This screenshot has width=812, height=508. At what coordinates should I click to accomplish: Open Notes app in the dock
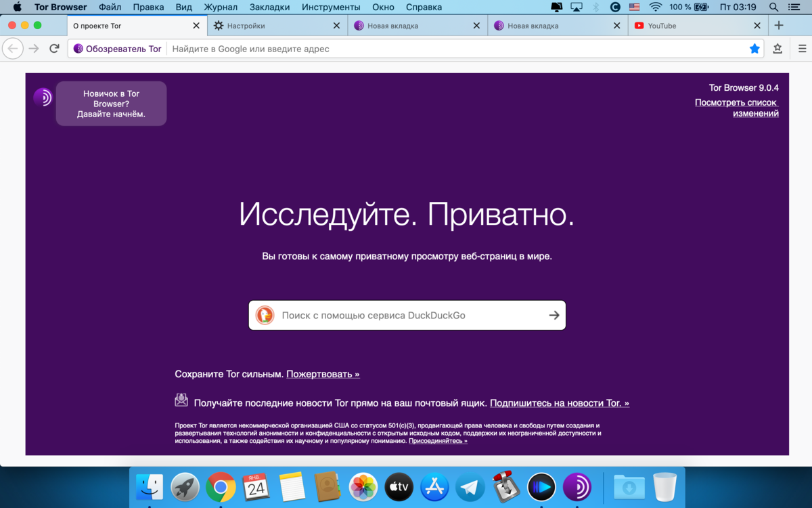(292, 486)
